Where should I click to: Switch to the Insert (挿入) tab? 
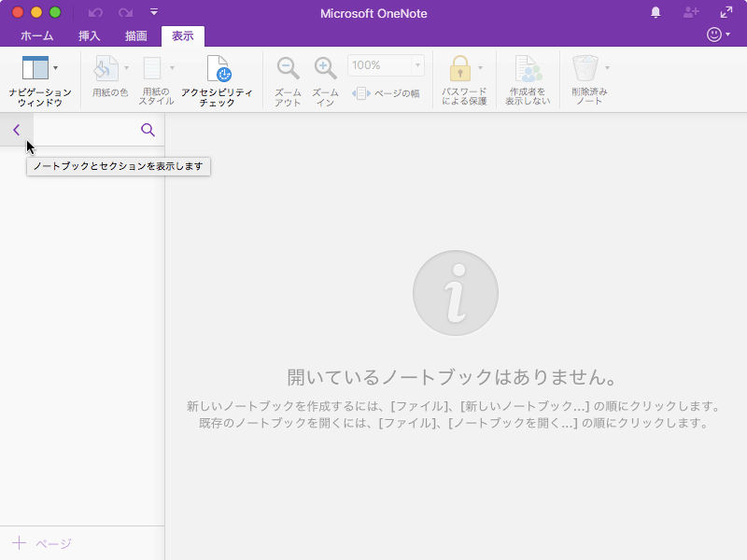(x=90, y=36)
